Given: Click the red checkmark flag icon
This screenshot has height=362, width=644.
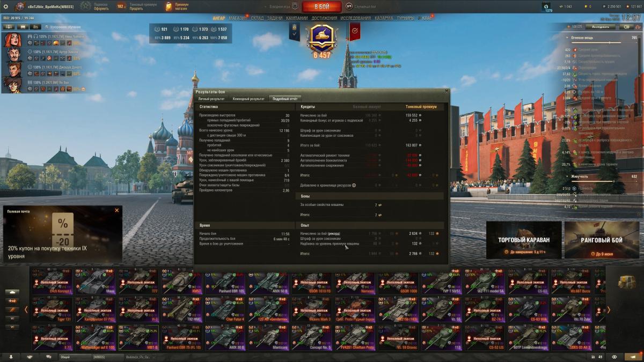Looking at the screenshot, I should [x=355, y=32].
